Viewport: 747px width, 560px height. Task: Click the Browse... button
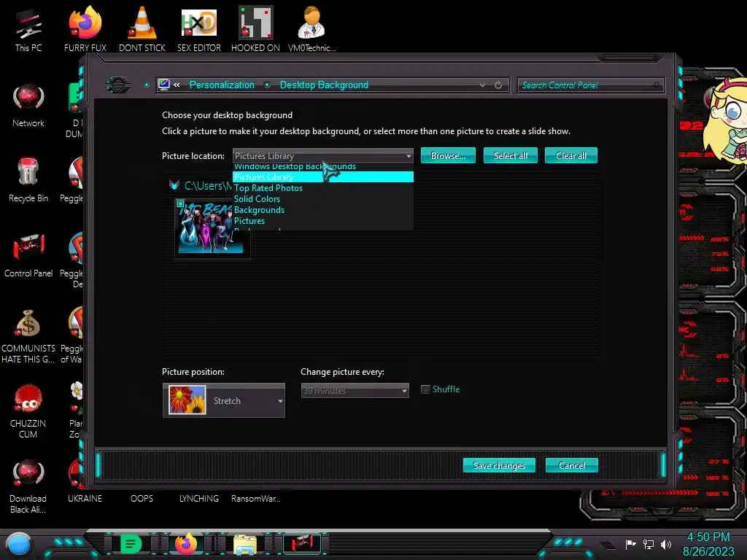(448, 156)
